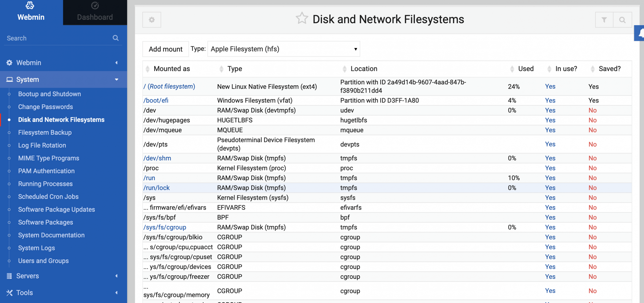Screen dimensions: 644x303
Task: Open MIME Type Programs
Action: tap(49, 158)
